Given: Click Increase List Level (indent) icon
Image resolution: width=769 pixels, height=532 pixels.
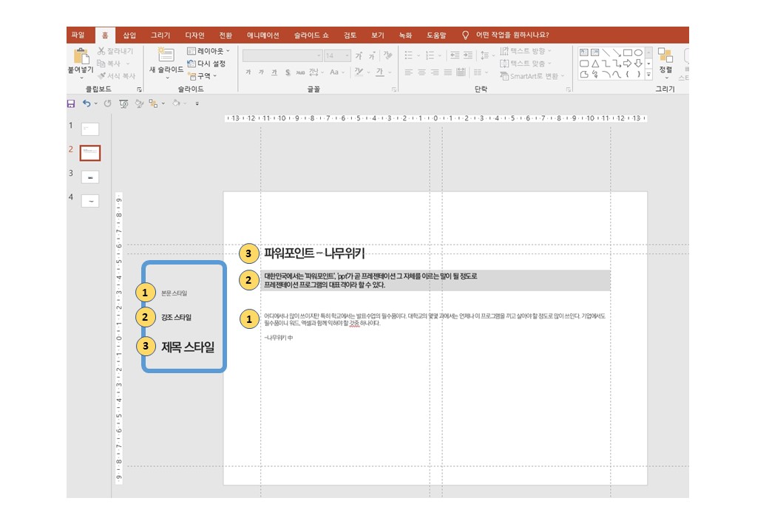Looking at the screenshot, I should coord(468,55).
